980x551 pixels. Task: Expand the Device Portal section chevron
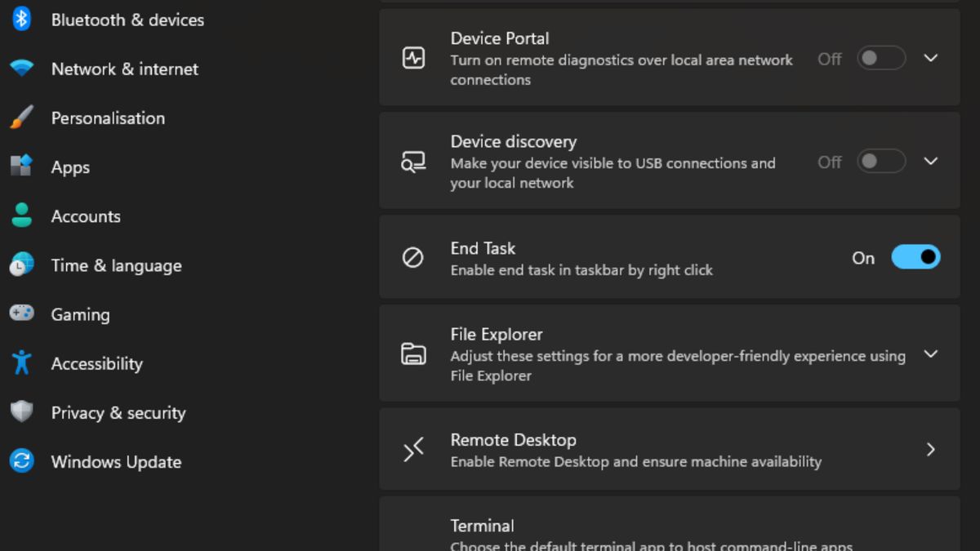[931, 58]
